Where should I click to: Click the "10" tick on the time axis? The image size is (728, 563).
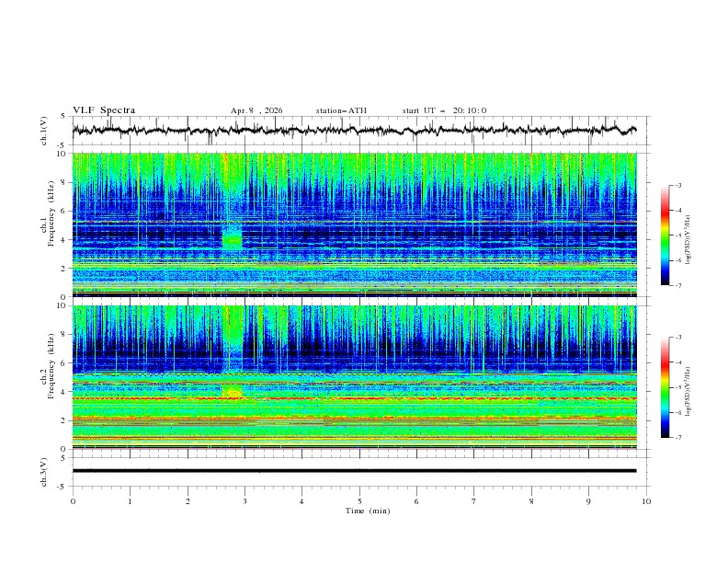coord(646,501)
